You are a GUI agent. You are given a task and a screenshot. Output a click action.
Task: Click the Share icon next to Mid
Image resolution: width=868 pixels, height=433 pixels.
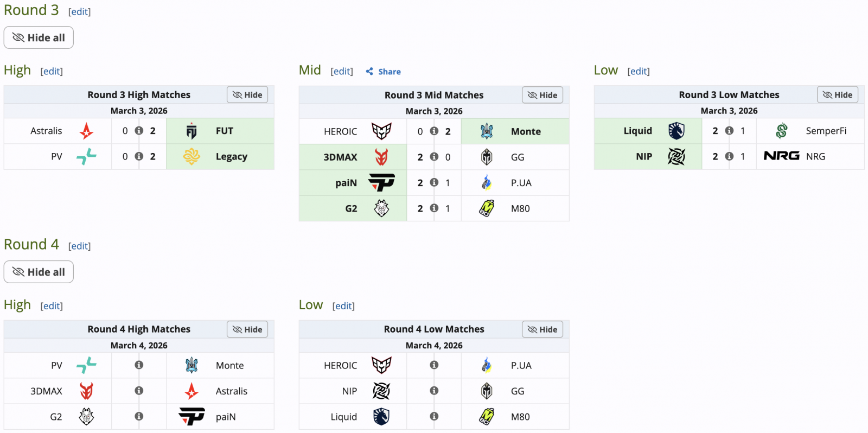click(x=369, y=72)
